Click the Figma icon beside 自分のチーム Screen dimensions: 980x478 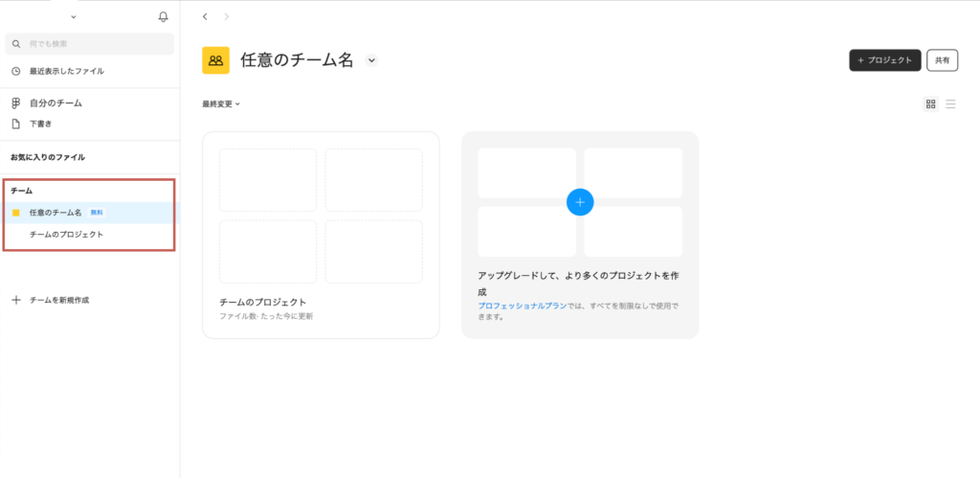[15, 102]
